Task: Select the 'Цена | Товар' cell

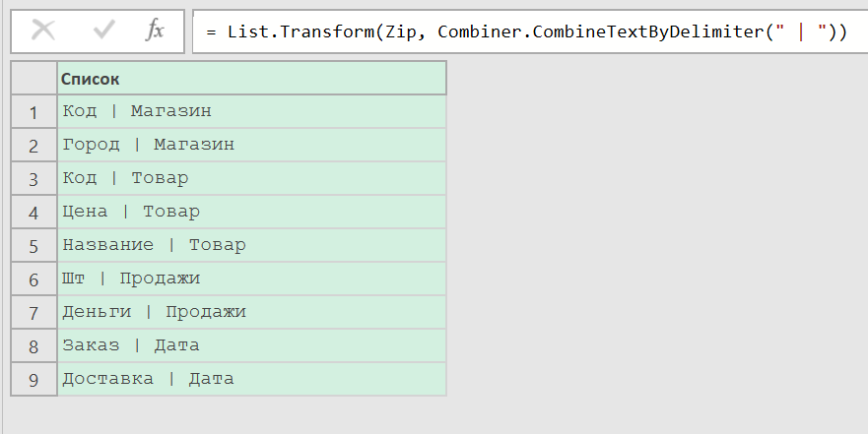Action: click(131, 212)
